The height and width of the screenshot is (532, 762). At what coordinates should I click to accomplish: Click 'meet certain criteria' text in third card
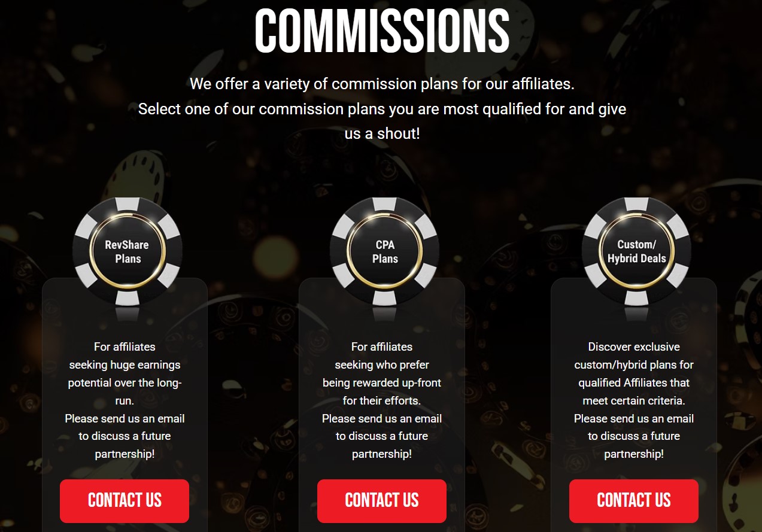(634, 400)
